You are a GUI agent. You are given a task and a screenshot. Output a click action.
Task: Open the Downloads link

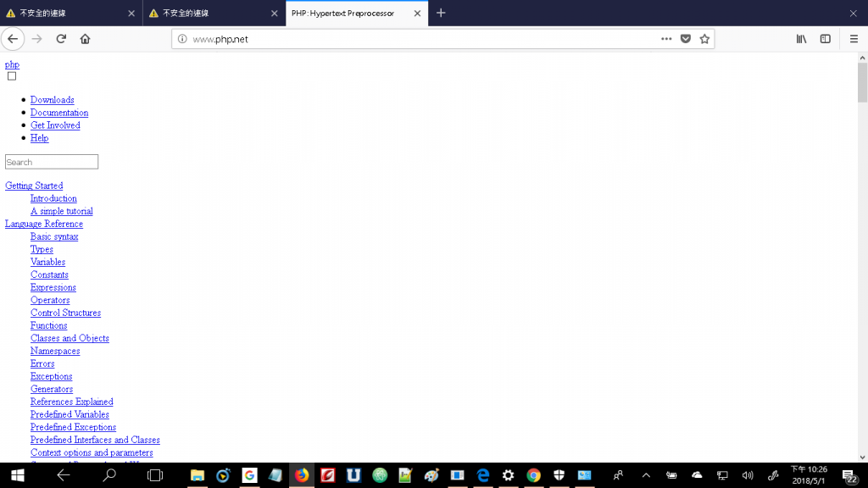click(52, 100)
